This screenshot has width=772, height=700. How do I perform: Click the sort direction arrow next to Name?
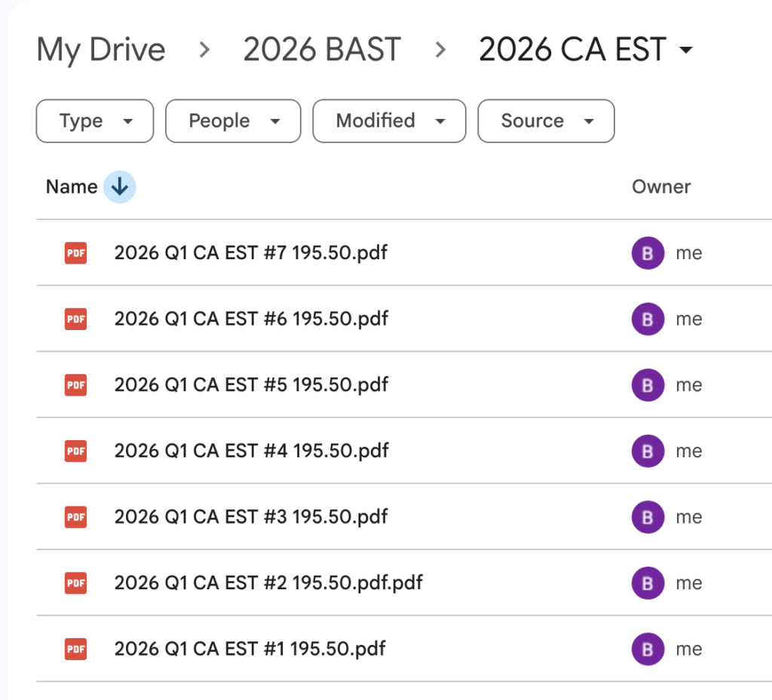pyautogui.click(x=119, y=187)
